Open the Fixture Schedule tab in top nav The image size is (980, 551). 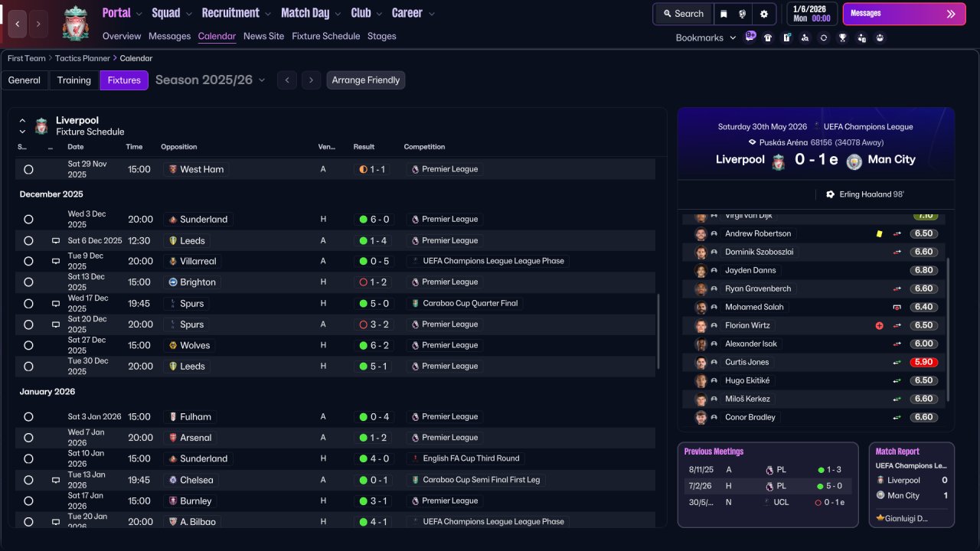click(x=325, y=36)
